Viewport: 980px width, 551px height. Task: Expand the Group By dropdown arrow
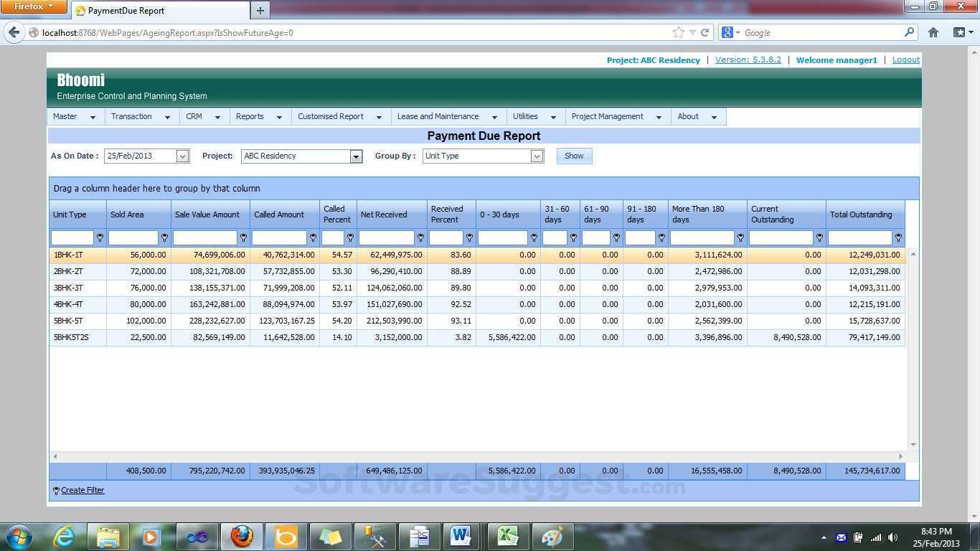pyautogui.click(x=537, y=156)
